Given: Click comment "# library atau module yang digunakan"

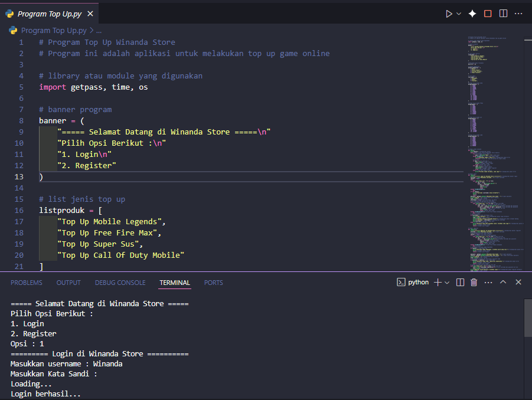Looking at the screenshot, I should (121, 76).
